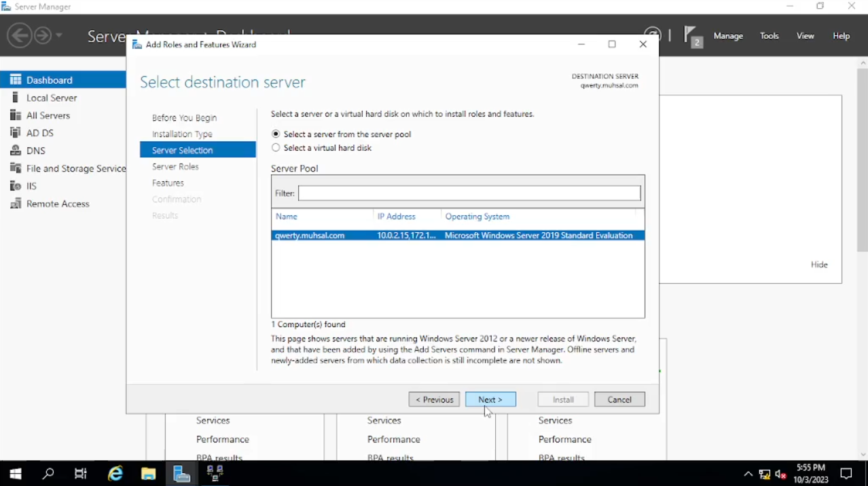Choose Select a virtual hard disk option
The width and height of the screenshot is (868, 486).
click(276, 148)
